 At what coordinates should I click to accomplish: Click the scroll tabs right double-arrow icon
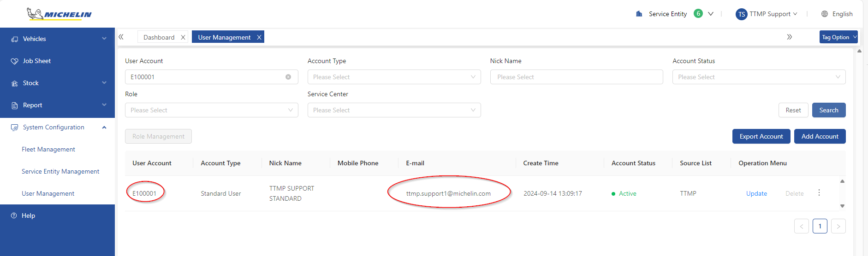(x=789, y=37)
